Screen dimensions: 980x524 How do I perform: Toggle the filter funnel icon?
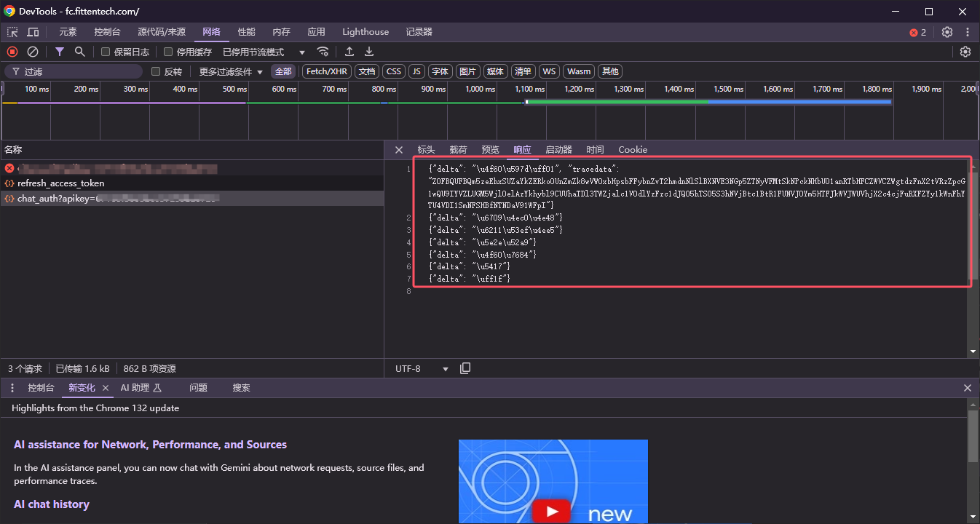coord(60,52)
